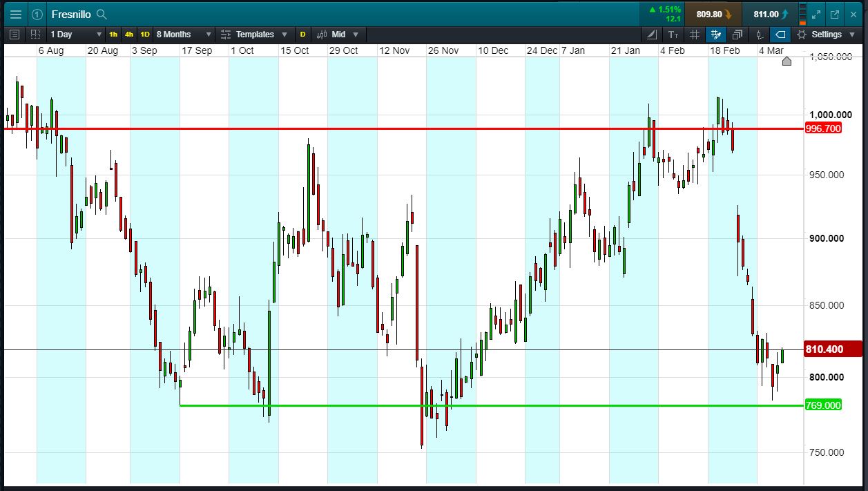Click the yellow D default button
Screen dimensions: 868x491
pos(302,34)
